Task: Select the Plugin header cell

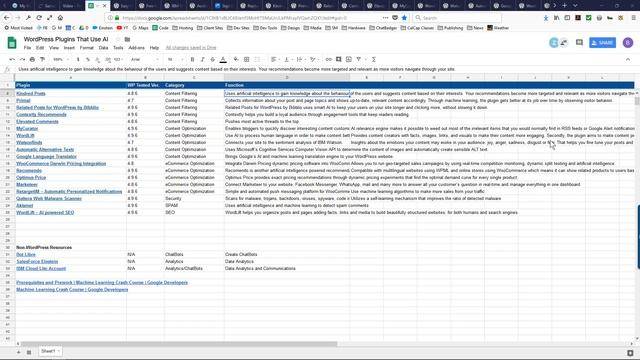Action: (71, 85)
